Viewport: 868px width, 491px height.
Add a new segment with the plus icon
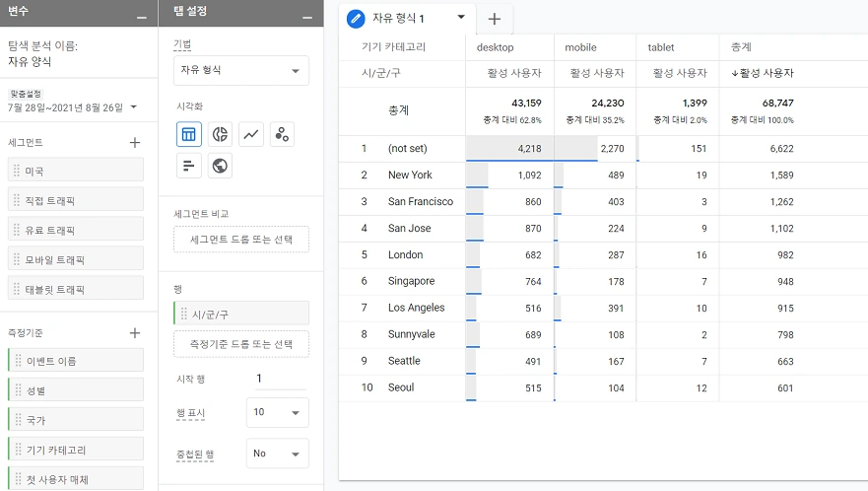[x=135, y=142]
